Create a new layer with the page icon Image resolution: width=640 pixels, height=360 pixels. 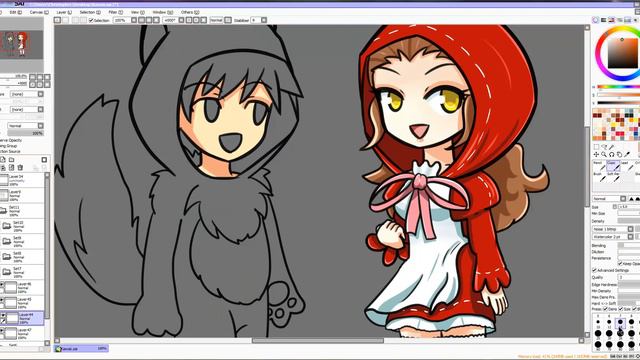tap(3, 160)
